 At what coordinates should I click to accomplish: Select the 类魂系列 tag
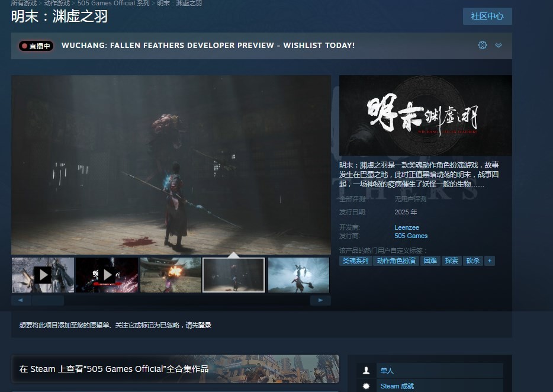tap(355, 261)
